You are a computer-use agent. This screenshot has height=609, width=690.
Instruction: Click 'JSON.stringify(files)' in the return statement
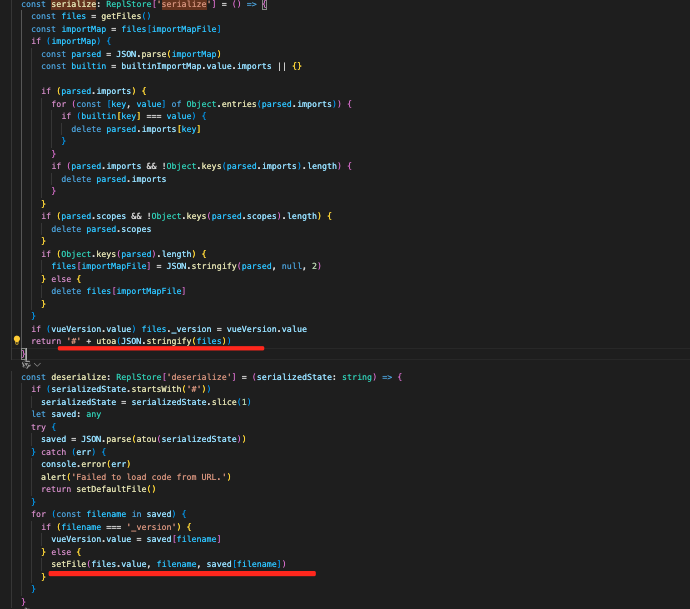click(x=173, y=341)
